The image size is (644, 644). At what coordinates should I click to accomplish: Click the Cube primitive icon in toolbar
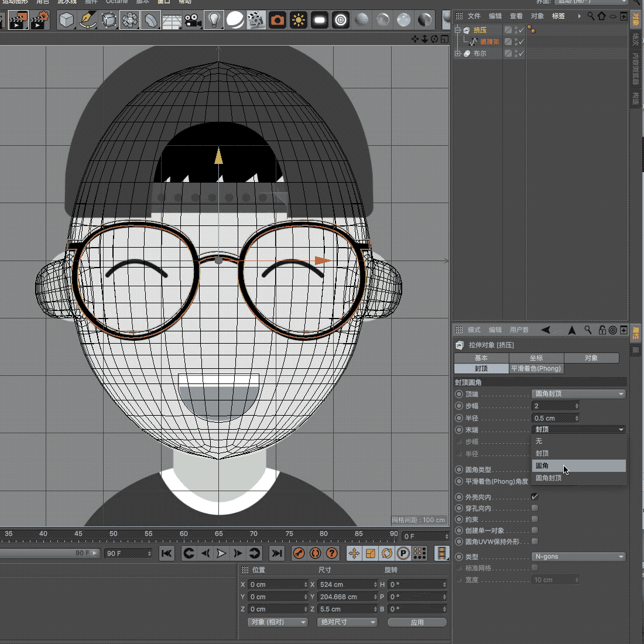67,20
